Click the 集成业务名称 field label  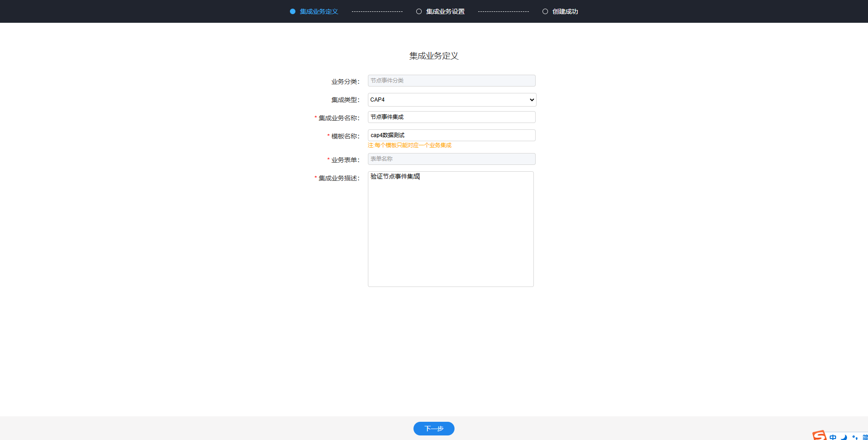(x=339, y=118)
